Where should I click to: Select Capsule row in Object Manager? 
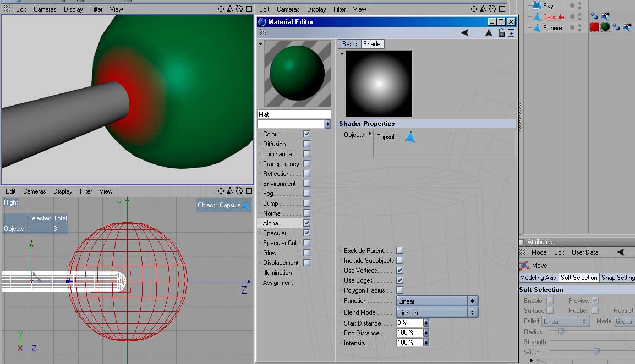click(x=554, y=16)
